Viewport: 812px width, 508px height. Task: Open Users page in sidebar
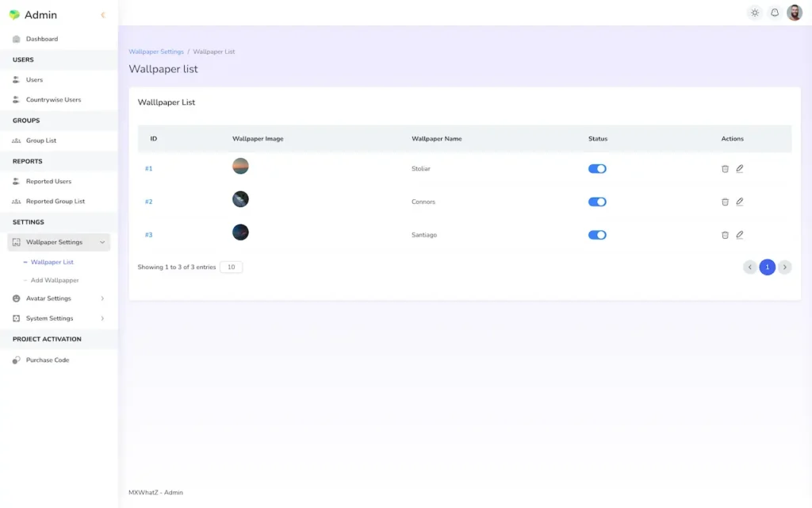(x=34, y=80)
